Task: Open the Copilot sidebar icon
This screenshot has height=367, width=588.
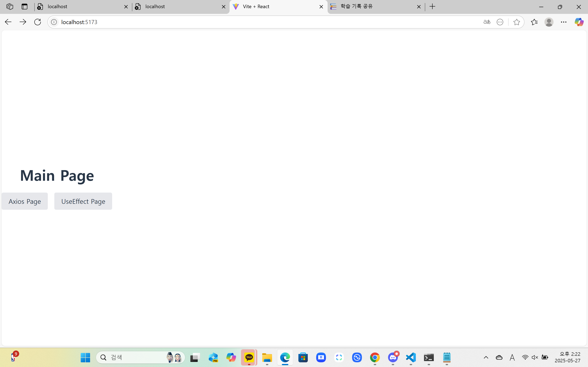Action: 579,22
